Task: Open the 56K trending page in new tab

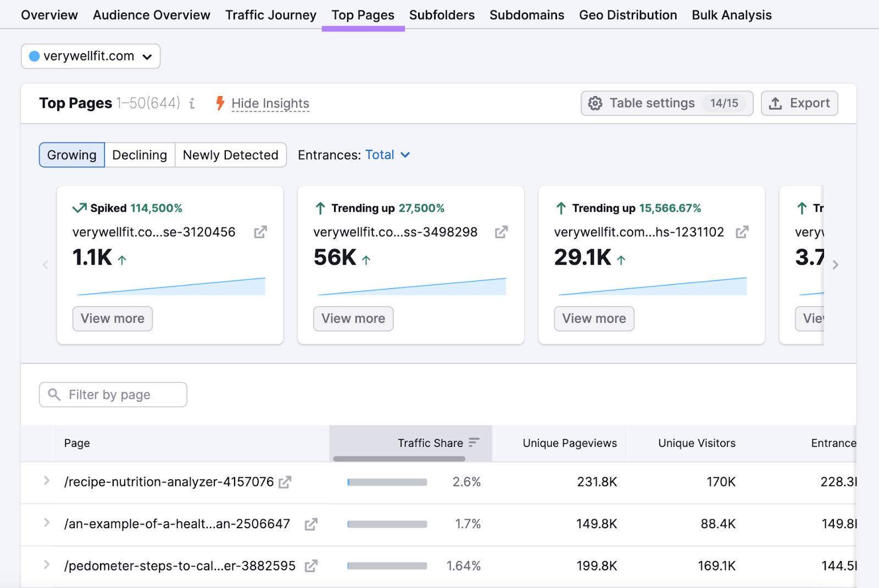Action: 500,232
